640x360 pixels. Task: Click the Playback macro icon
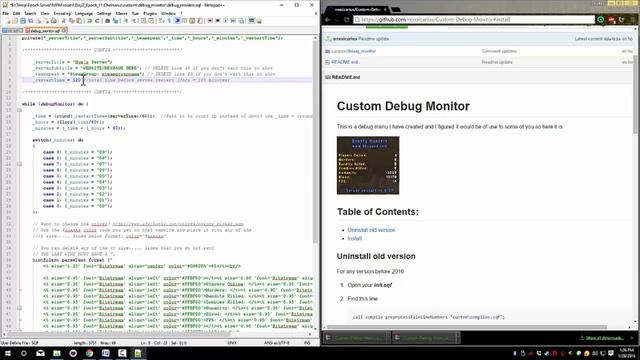click(x=225, y=20)
